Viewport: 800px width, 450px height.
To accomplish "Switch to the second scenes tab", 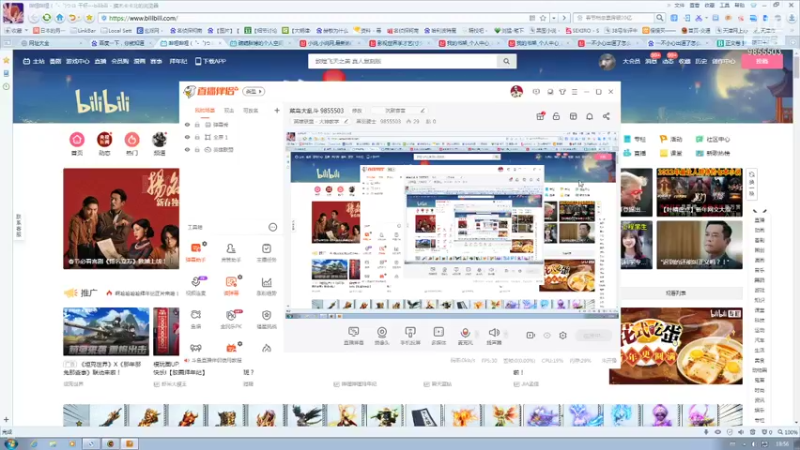I will point(229,110).
